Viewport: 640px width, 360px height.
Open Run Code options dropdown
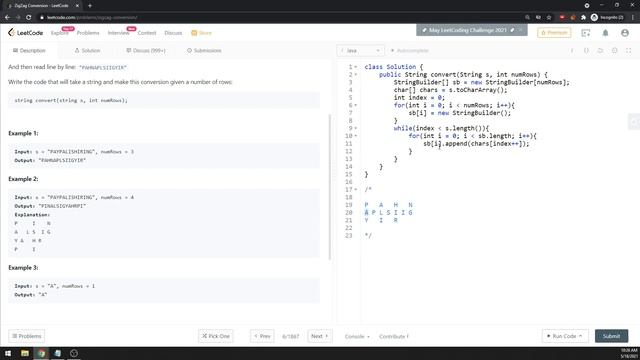coord(565,336)
